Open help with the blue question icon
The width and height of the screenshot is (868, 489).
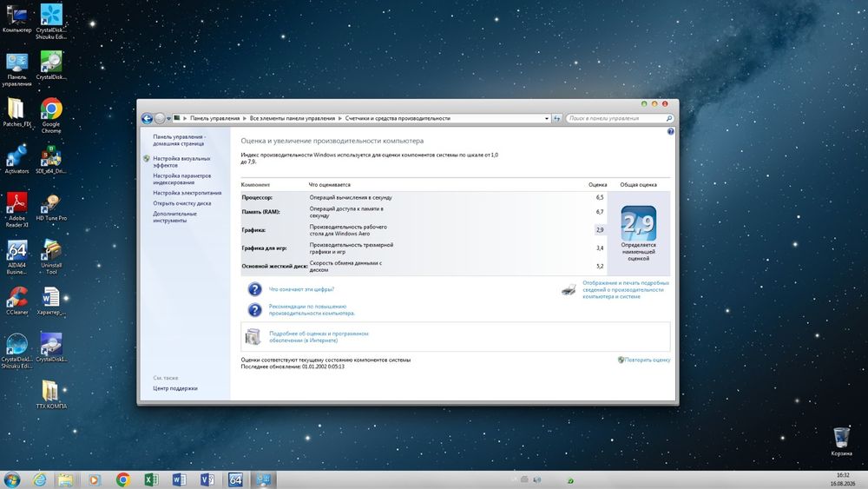[x=670, y=131]
